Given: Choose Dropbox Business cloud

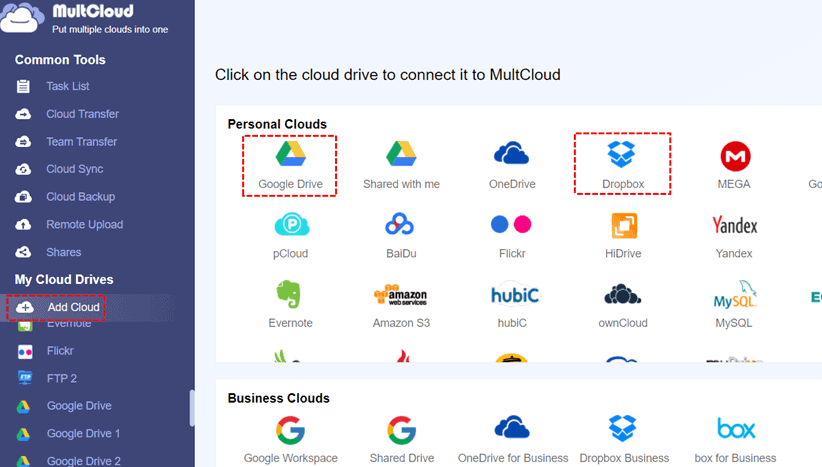Looking at the screenshot, I should 624,439.
